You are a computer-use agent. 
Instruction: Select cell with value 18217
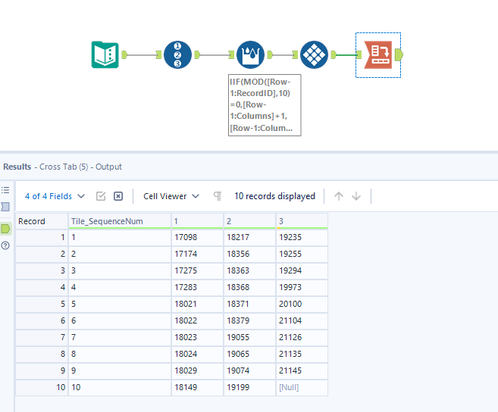[x=250, y=237]
